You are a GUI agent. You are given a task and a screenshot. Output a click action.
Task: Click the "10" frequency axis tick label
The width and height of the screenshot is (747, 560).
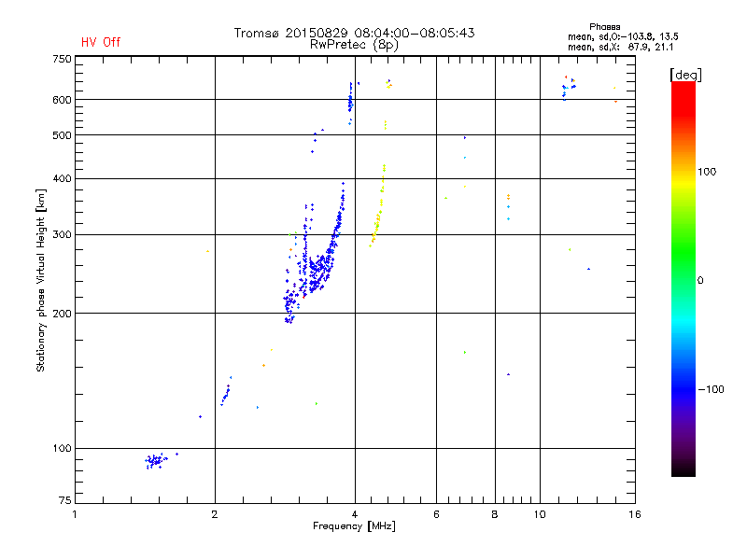540,514
